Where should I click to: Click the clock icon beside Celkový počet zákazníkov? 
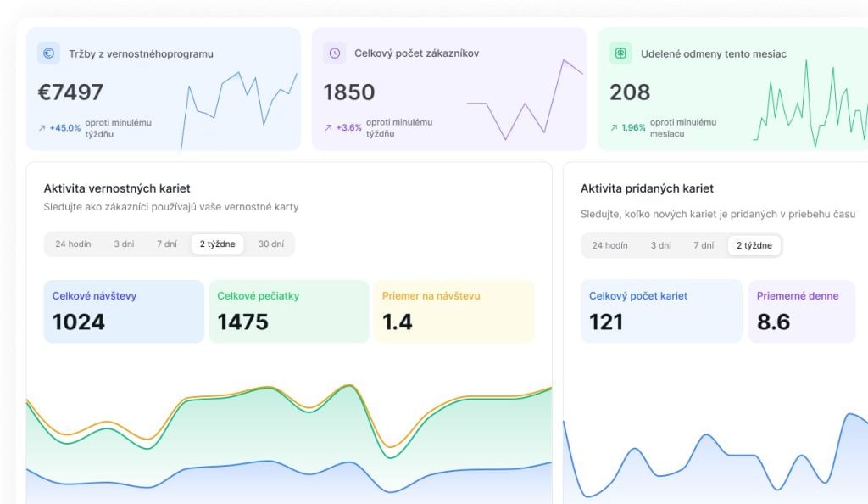tap(335, 53)
